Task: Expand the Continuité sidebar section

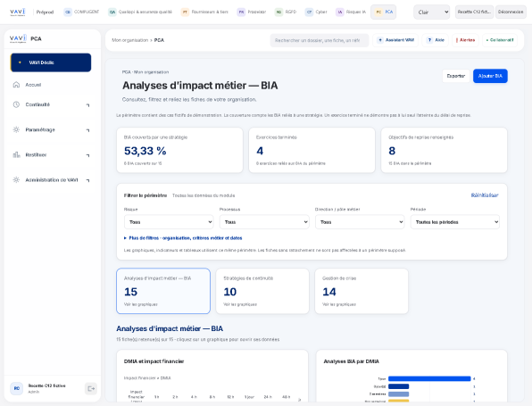Action: click(x=87, y=104)
